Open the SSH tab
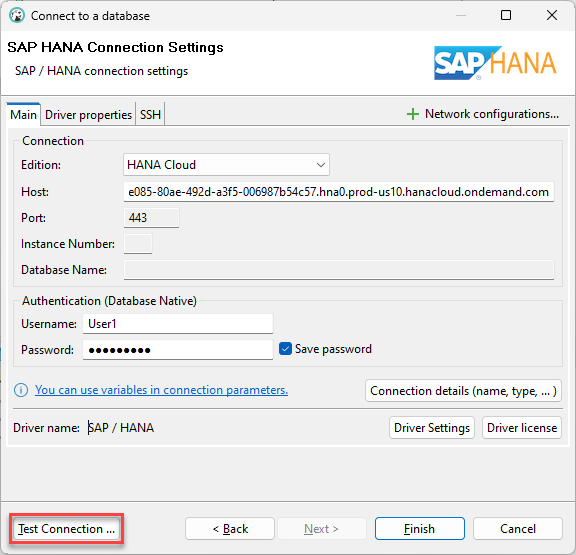 click(x=150, y=115)
